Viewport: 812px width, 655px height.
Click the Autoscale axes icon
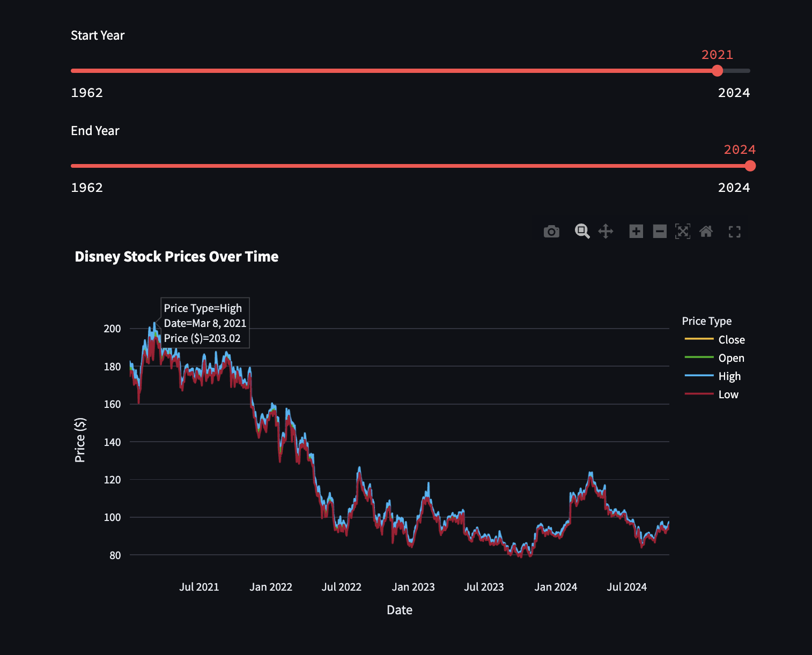(x=683, y=232)
